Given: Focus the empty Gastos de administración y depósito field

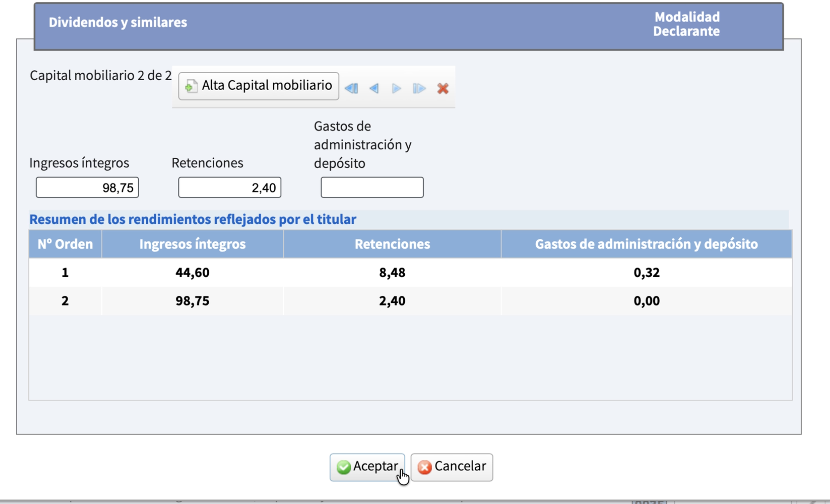Looking at the screenshot, I should pos(372,187).
